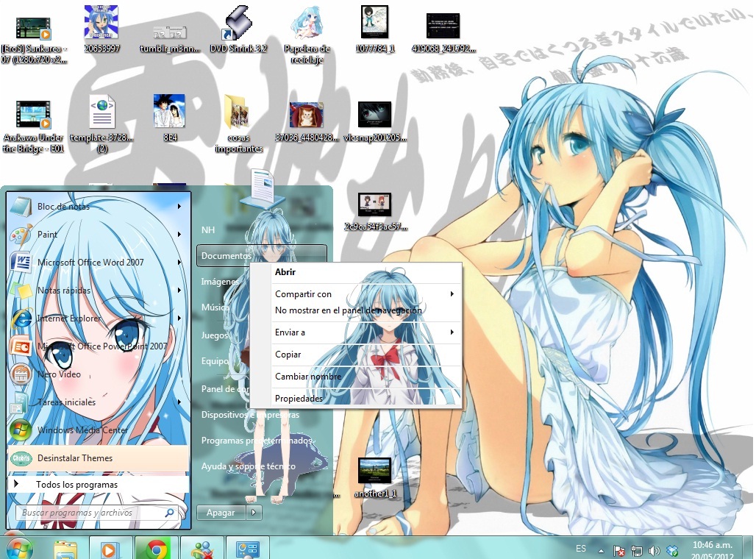Open Windows Media Player from the taskbar
The height and width of the screenshot is (559, 756).
pyautogui.click(x=110, y=550)
